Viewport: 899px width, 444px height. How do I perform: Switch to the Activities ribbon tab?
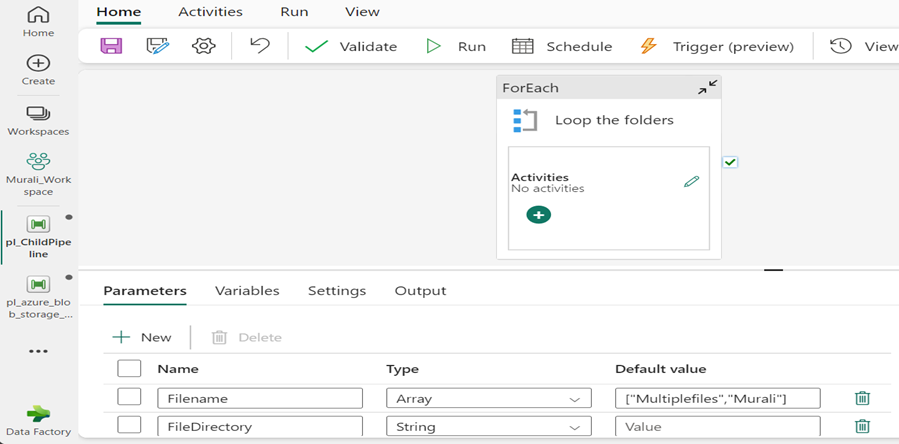pyautogui.click(x=210, y=12)
